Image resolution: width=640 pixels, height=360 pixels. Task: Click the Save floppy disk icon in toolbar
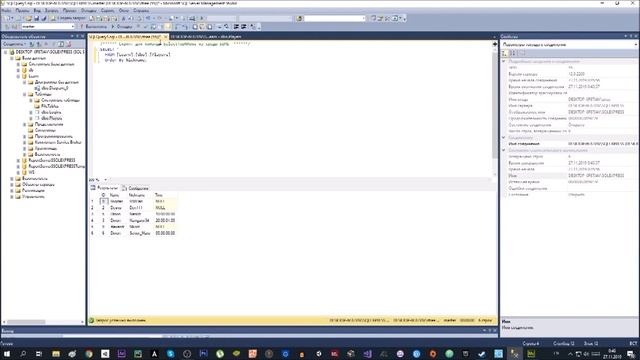(x=36, y=18)
